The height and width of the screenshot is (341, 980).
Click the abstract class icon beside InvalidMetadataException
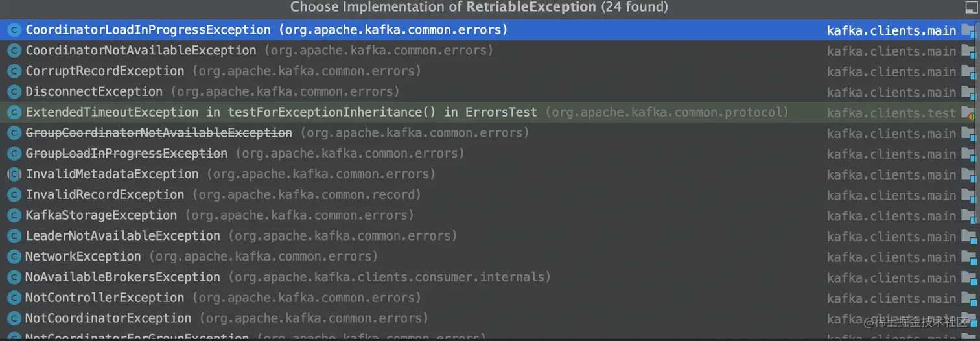[x=14, y=174]
